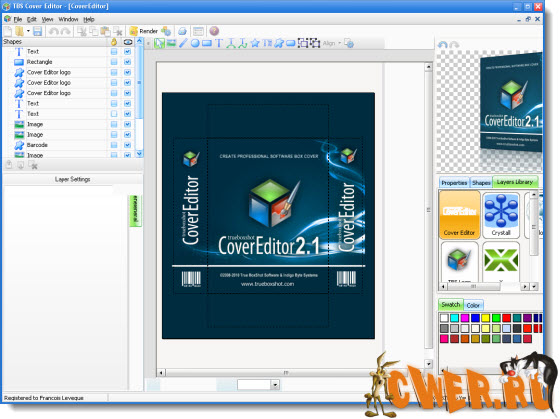Open the File menu
Image resolution: width=560 pixels, height=419 pixels.
click(18, 19)
